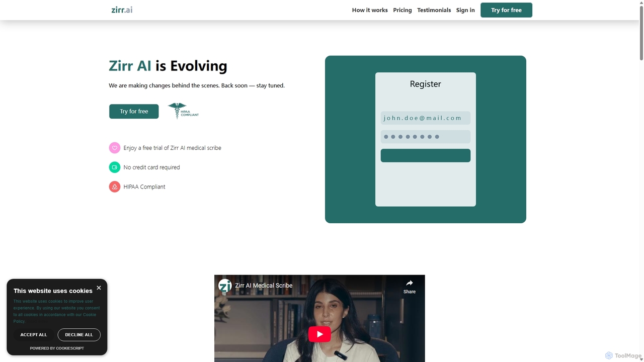
Task: Click the zirr.ai logo in header
Action: (122, 10)
